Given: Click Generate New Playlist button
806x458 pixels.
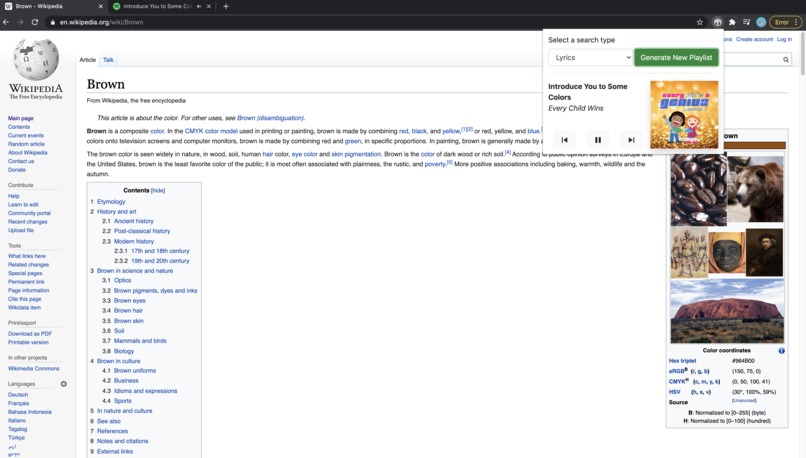Looking at the screenshot, I should [x=676, y=58].
